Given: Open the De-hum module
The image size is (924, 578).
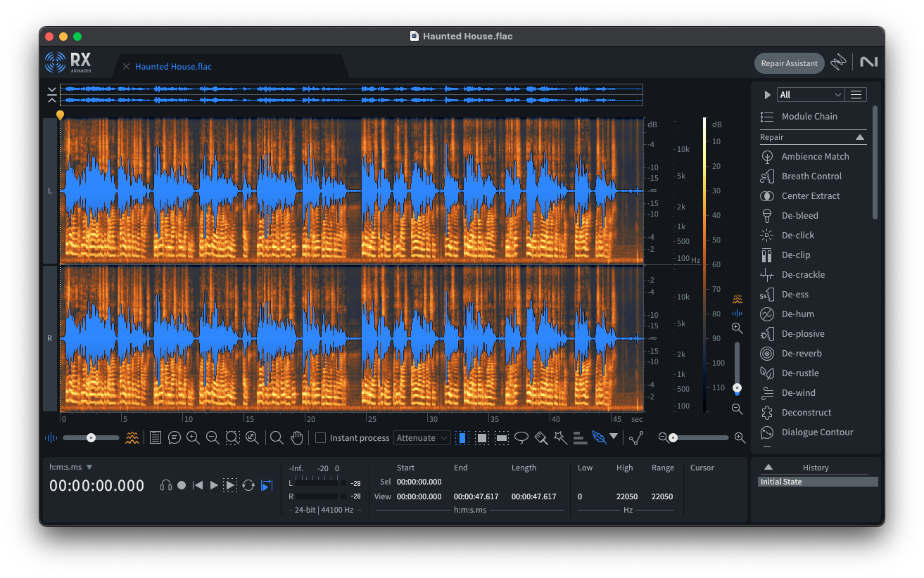Looking at the screenshot, I should (797, 314).
